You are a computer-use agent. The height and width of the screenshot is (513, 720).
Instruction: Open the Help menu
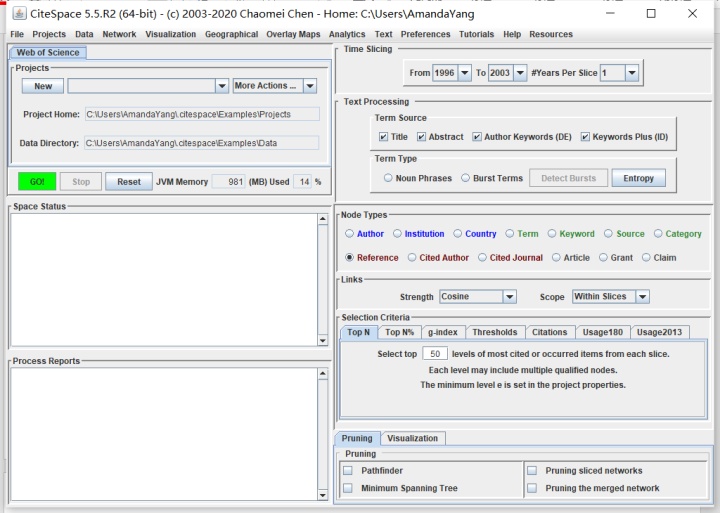point(512,34)
